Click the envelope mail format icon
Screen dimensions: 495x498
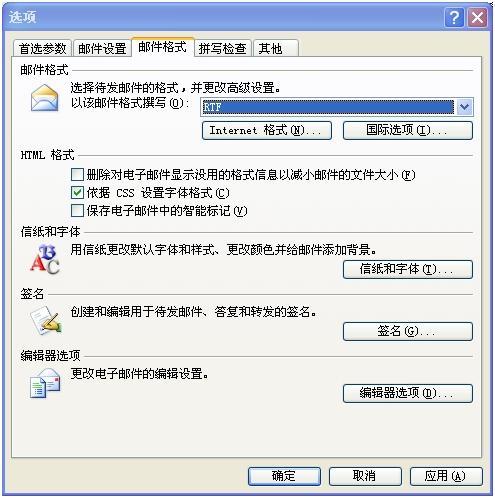(44, 98)
